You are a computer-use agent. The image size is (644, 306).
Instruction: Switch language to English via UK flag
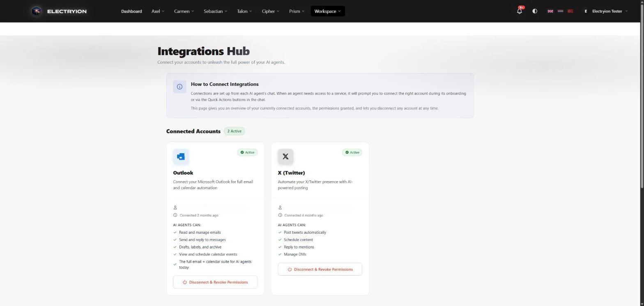tap(550, 11)
